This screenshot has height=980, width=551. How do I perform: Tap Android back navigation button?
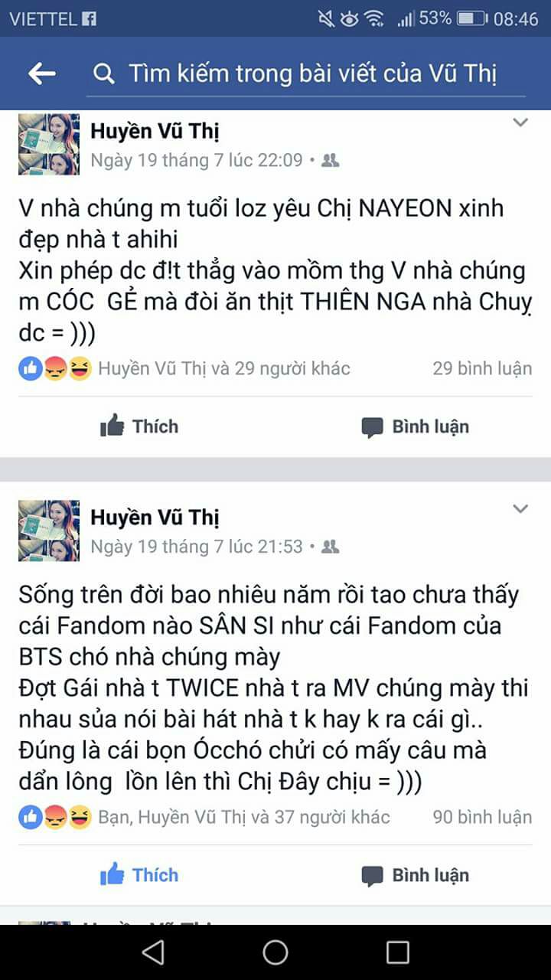153,952
